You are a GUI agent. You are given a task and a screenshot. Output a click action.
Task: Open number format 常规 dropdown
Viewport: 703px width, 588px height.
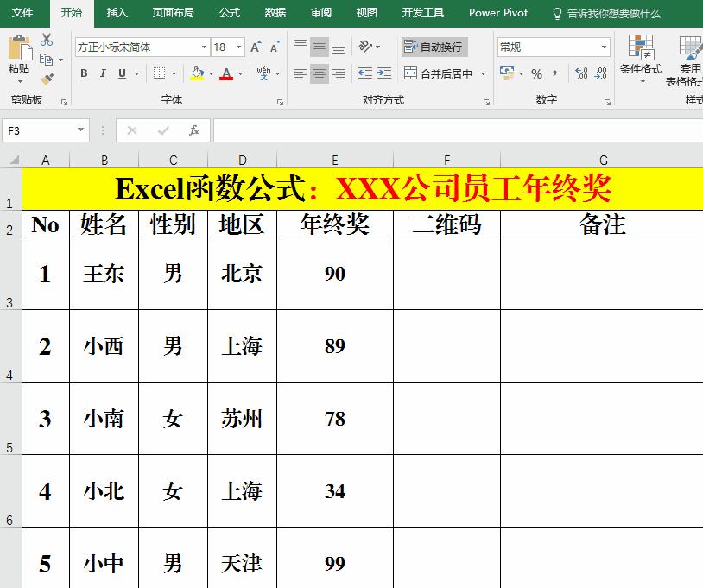pyautogui.click(x=604, y=47)
